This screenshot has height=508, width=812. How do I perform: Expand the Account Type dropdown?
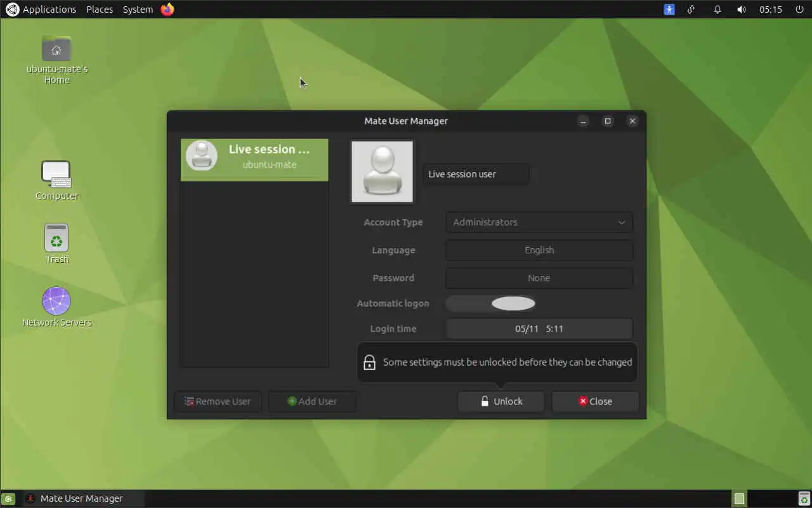[x=539, y=222]
